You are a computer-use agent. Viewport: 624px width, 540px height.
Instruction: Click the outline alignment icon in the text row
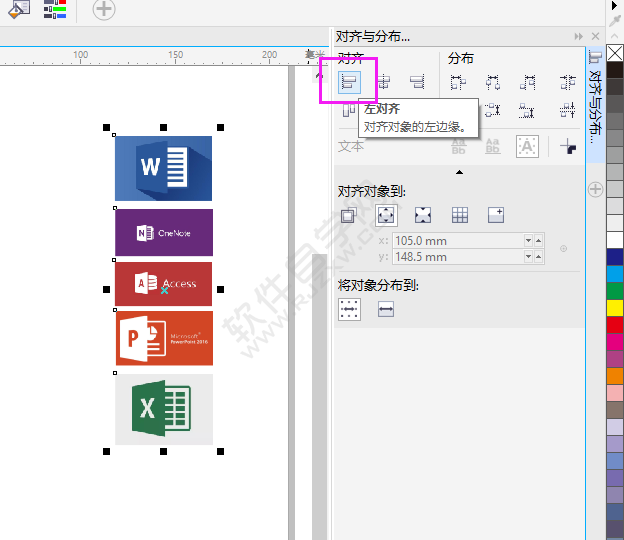coord(568,147)
